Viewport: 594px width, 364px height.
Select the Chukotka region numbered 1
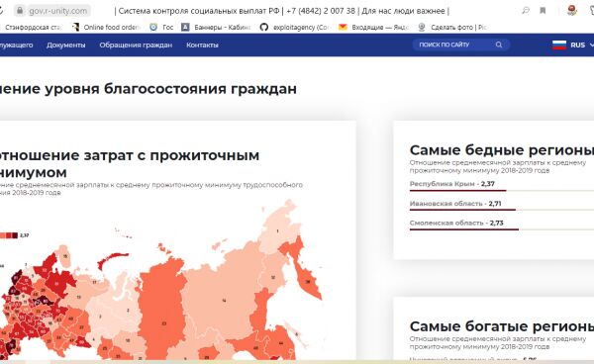277,230
